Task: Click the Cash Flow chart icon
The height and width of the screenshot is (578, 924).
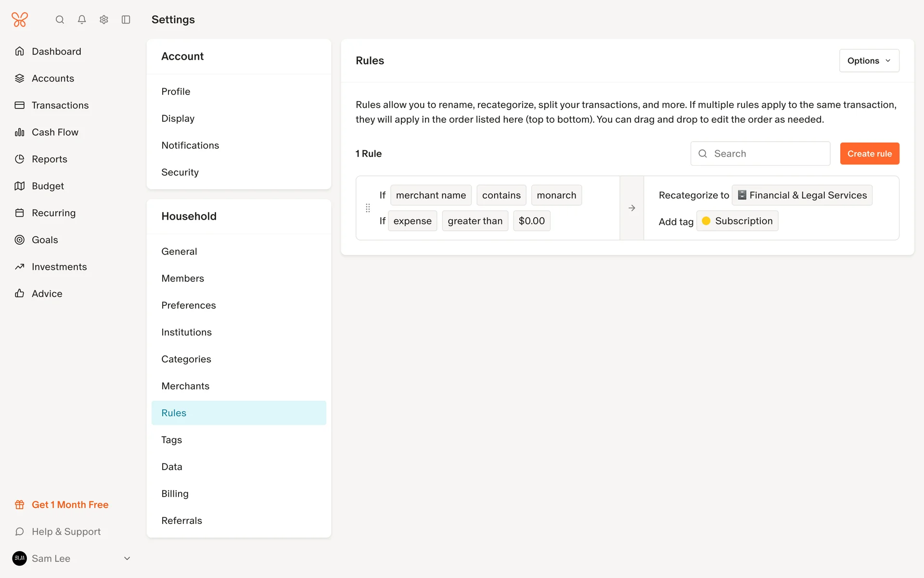Action: (x=20, y=132)
